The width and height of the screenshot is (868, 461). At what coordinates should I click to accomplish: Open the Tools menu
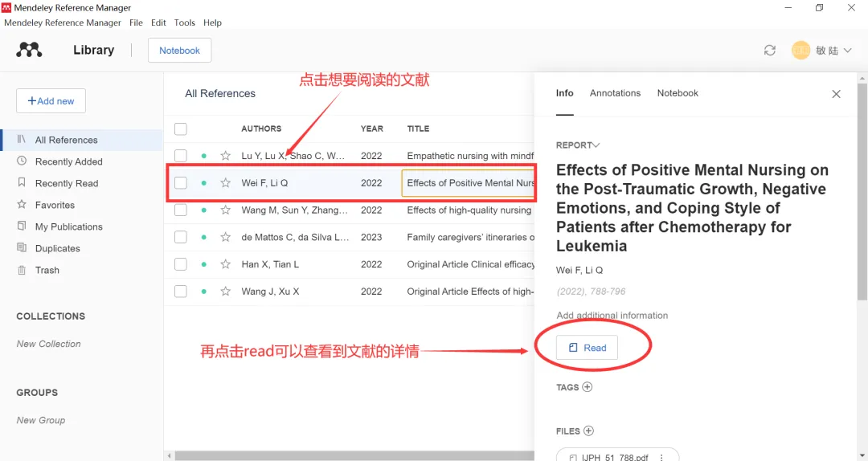coord(184,22)
